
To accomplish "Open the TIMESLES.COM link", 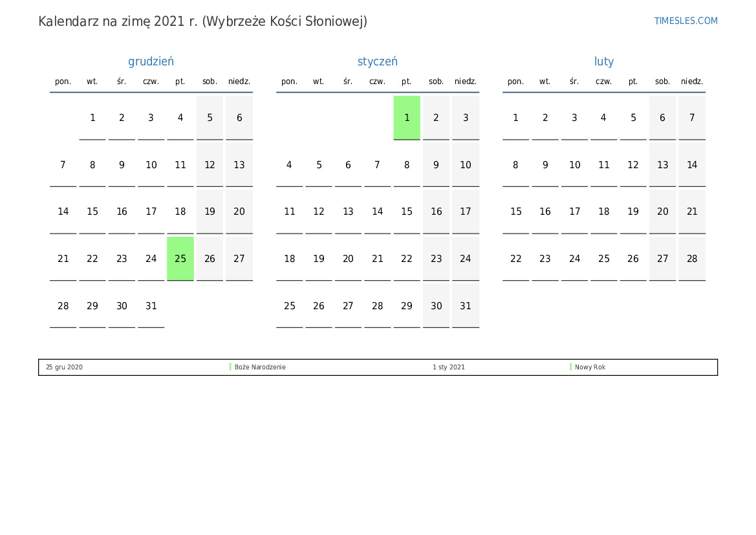I will (686, 21).
